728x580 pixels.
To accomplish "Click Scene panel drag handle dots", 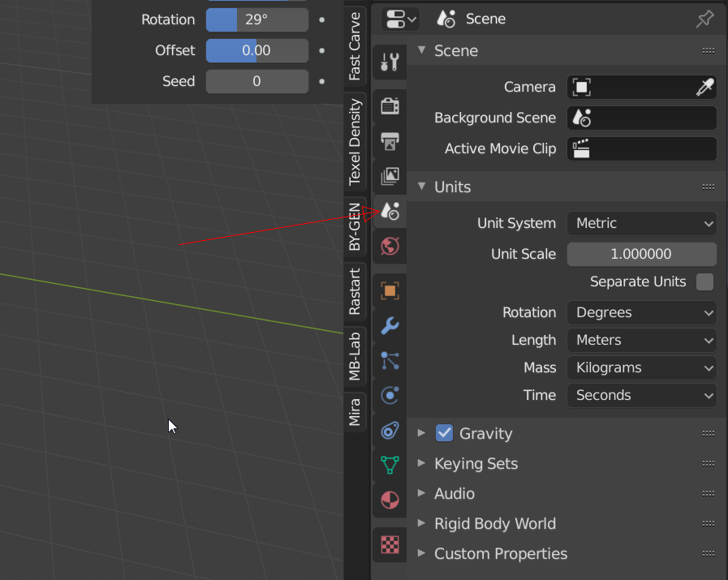I will click(x=708, y=50).
